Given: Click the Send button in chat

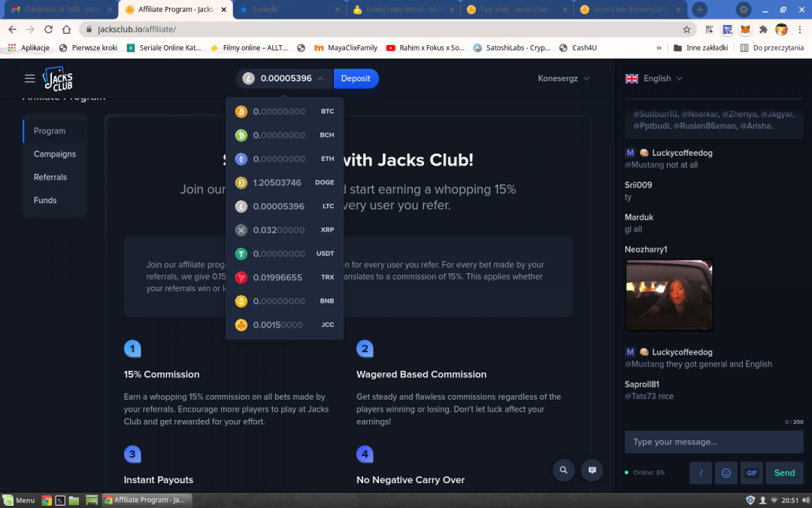Looking at the screenshot, I should (x=784, y=473).
